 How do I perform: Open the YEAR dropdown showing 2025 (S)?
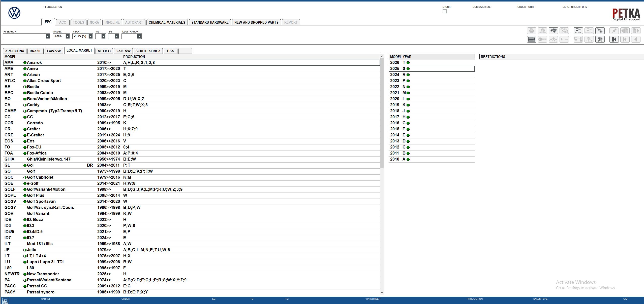click(90, 36)
